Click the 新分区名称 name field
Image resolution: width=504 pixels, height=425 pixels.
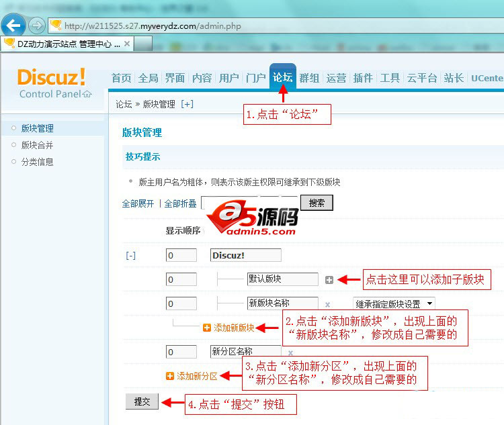tap(246, 352)
